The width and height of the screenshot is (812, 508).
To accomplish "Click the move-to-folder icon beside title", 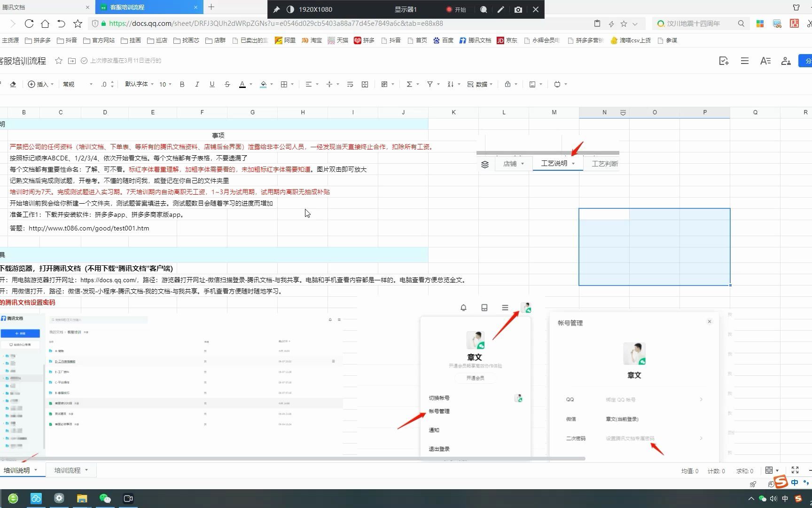I will (x=72, y=61).
